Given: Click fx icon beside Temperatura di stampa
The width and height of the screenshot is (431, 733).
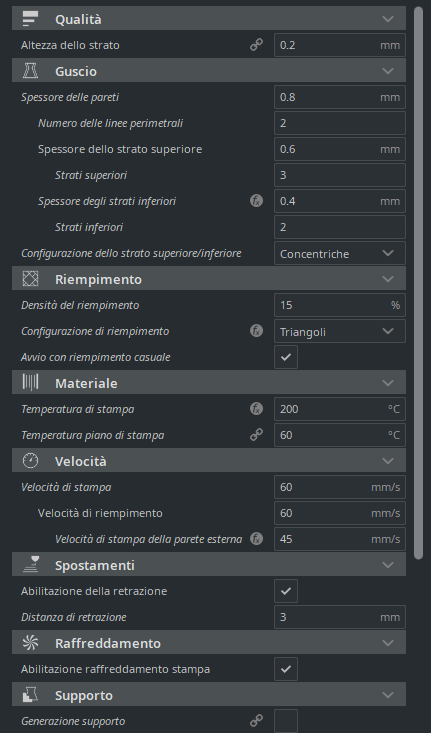Looking at the screenshot, I should coord(256,409).
